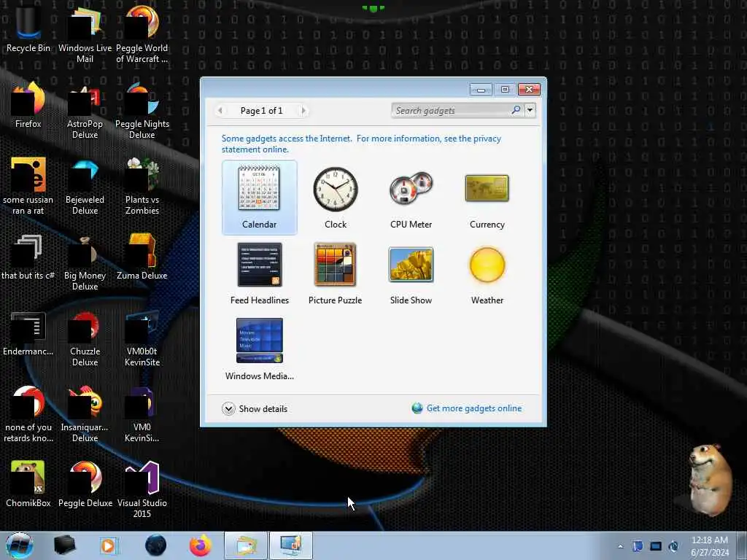Select Plants vs Zombies desktop icon

[x=142, y=186]
